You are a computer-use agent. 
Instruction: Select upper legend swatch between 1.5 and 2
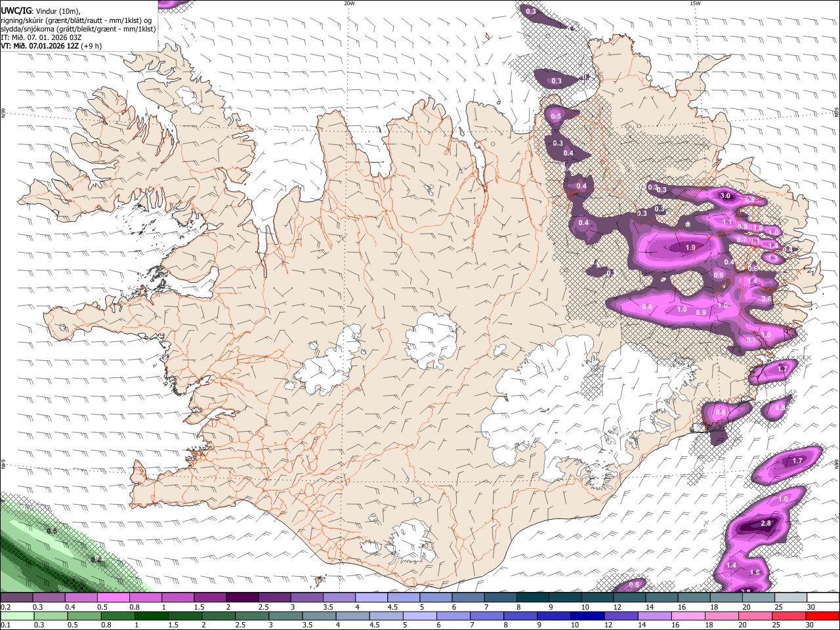[210, 598]
